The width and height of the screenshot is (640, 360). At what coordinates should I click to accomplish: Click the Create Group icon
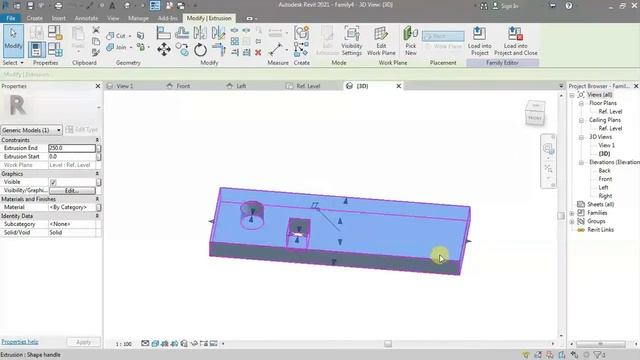pyautogui.click(x=301, y=33)
